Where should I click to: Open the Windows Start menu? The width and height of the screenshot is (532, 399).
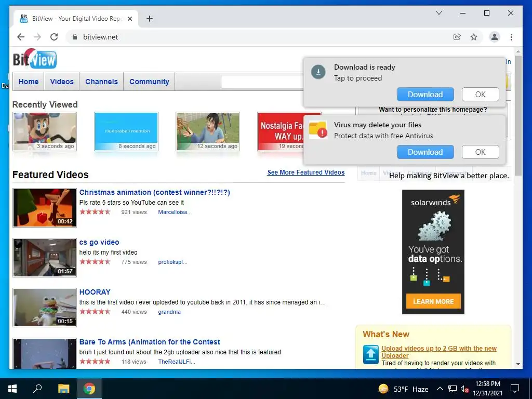(x=12, y=389)
